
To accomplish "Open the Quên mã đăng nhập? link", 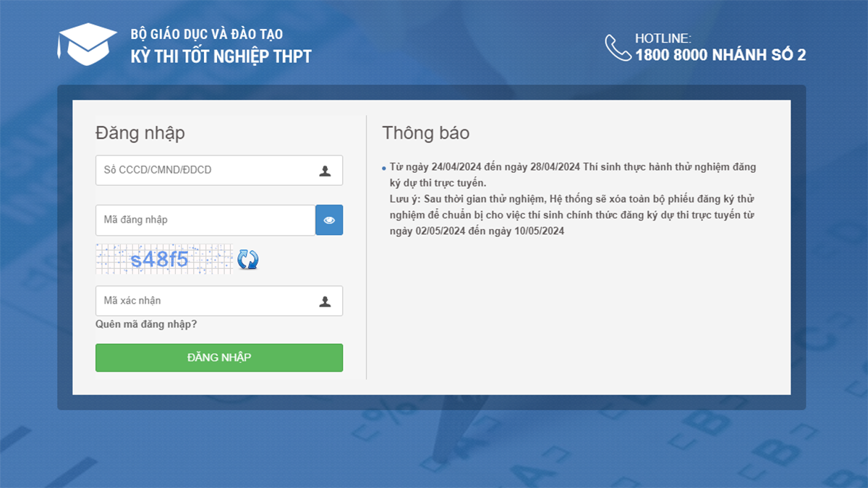I will point(146,325).
